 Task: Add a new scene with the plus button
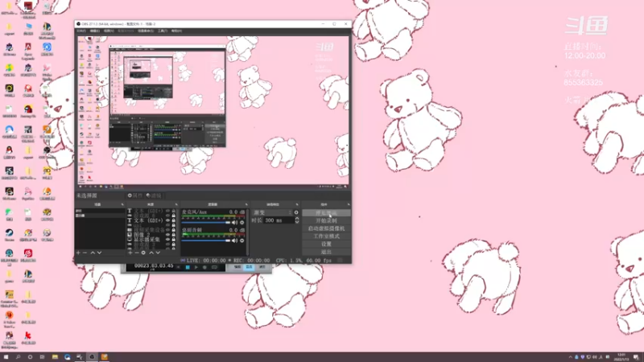[x=78, y=253]
